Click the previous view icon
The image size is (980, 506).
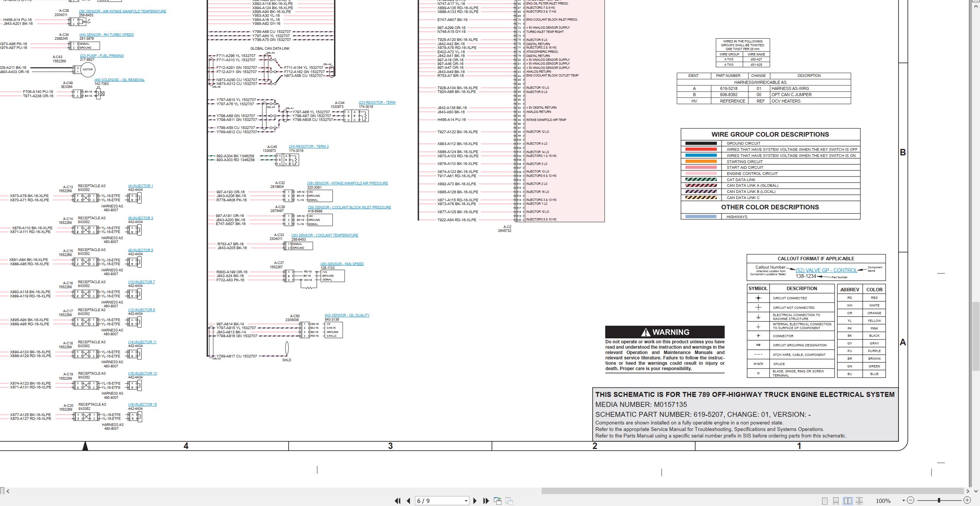tap(498, 501)
